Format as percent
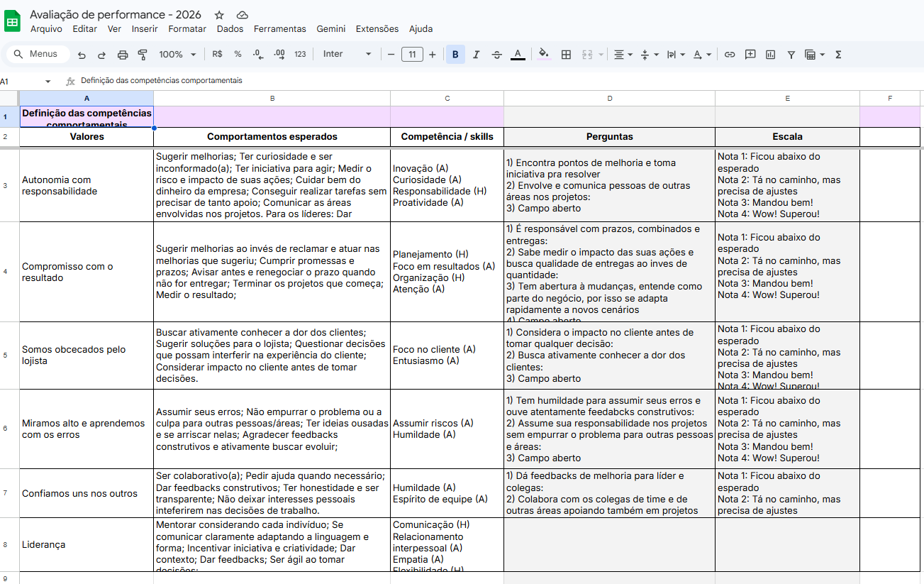Image resolution: width=924 pixels, height=584 pixels. [x=238, y=55]
